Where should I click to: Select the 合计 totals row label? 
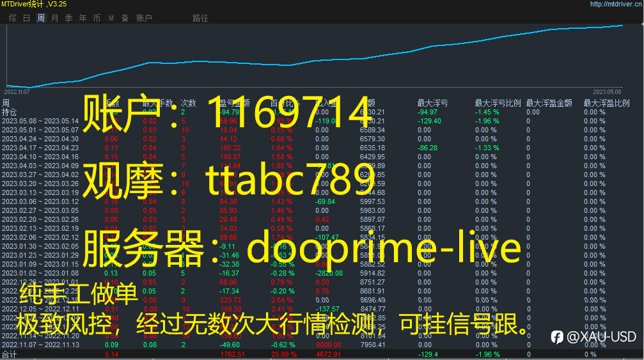point(10,354)
